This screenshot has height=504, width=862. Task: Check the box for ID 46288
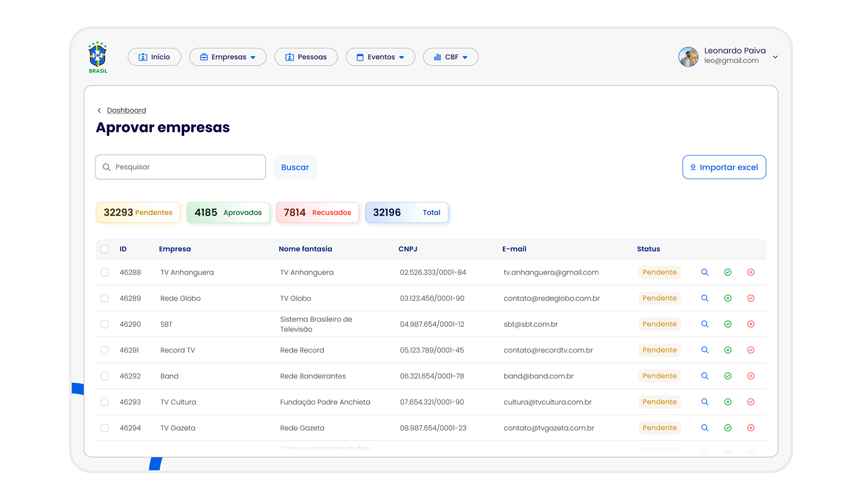[105, 272]
